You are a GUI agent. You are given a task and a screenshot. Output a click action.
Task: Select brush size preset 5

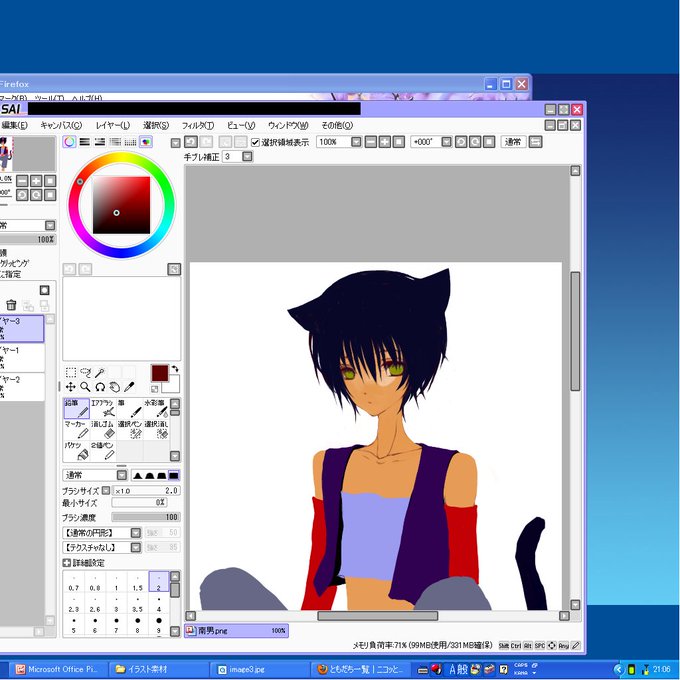[73, 624]
